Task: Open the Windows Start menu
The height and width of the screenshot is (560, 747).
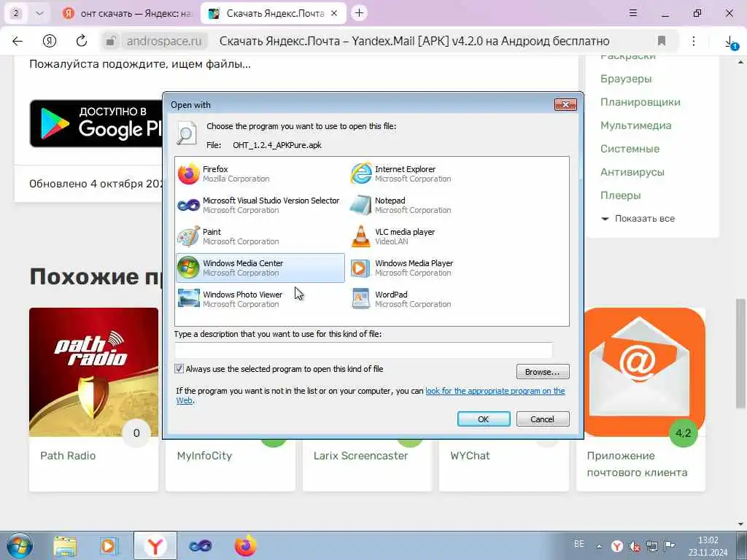Action: coord(20,545)
